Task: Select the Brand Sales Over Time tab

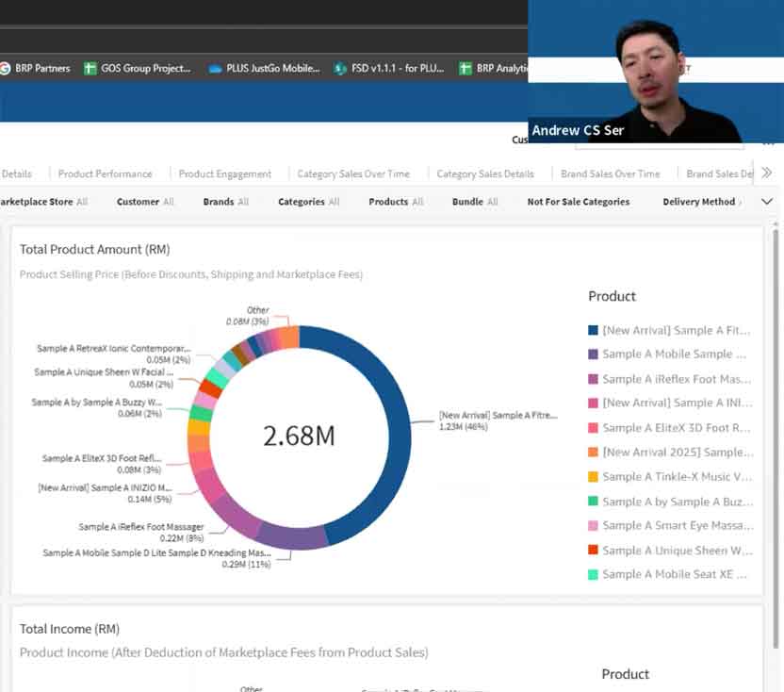Action: pyautogui.click(x=611, y=173)
